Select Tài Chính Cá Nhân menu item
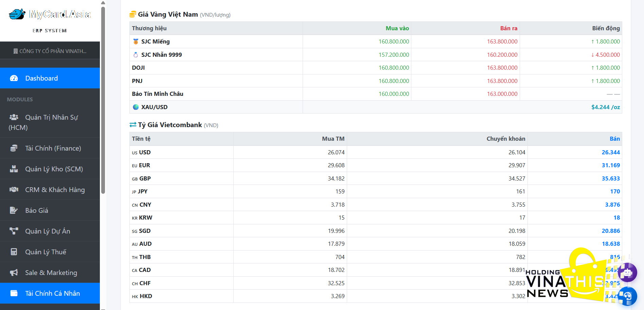This screenshot has height=310, width=644. (52, 293)
